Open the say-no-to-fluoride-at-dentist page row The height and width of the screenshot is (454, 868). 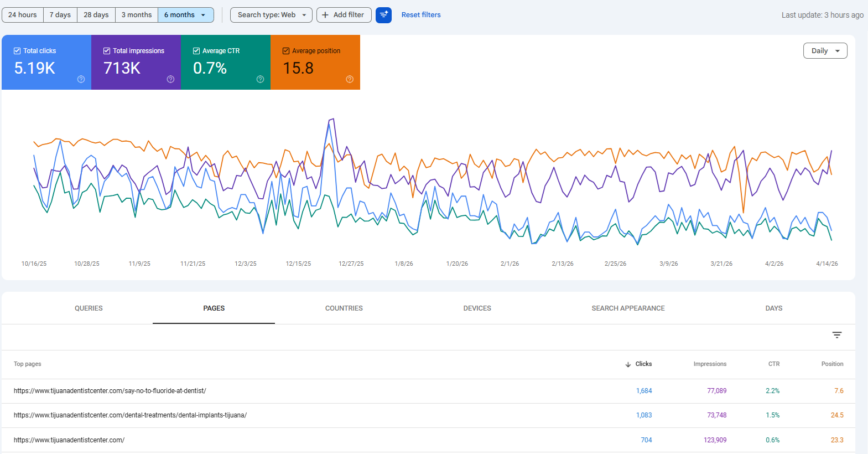(x=110, y=391)
